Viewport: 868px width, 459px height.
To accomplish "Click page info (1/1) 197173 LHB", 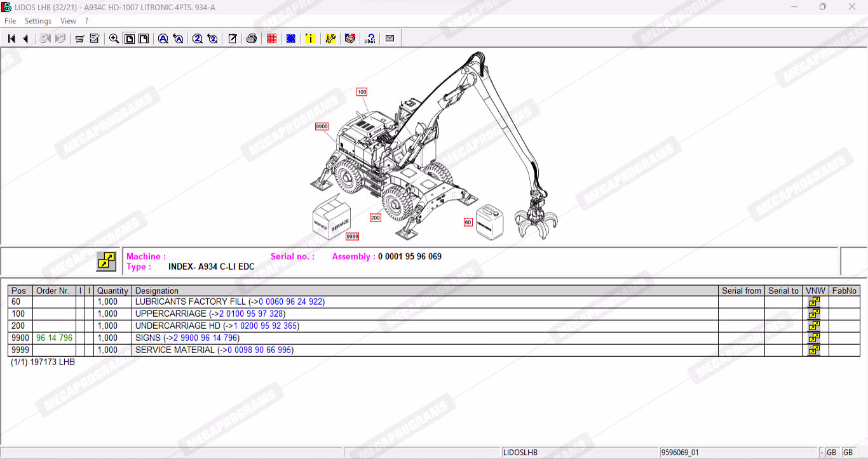I will point(43,362).
